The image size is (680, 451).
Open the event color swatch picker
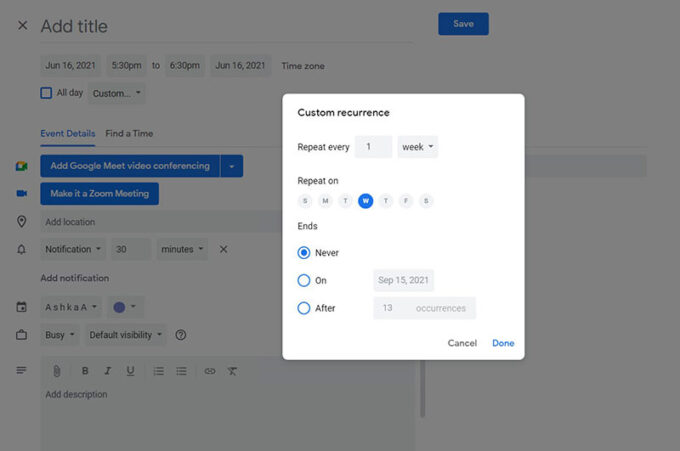click(x=125, y=307)
